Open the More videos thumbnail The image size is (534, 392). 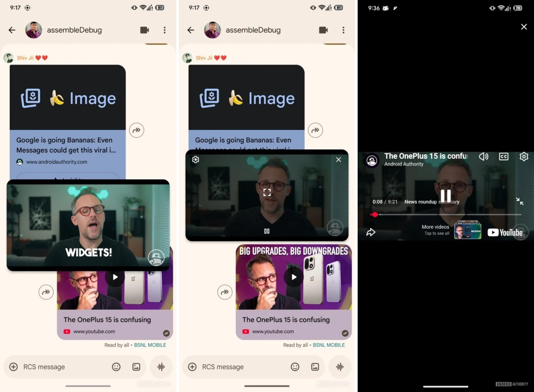coord(467,231)
